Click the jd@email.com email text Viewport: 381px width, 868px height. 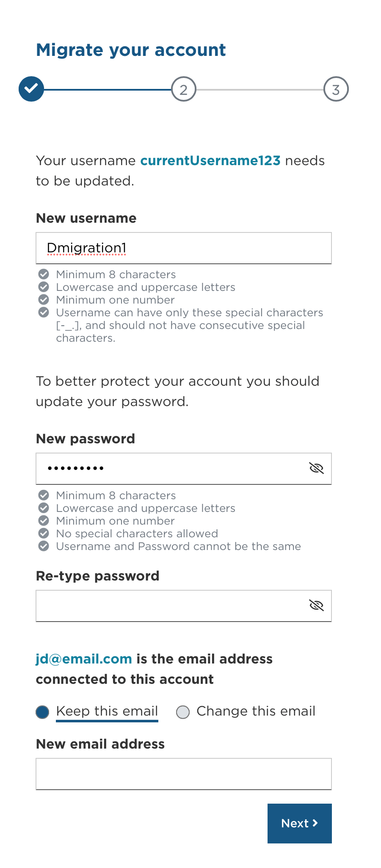point(84,659)
